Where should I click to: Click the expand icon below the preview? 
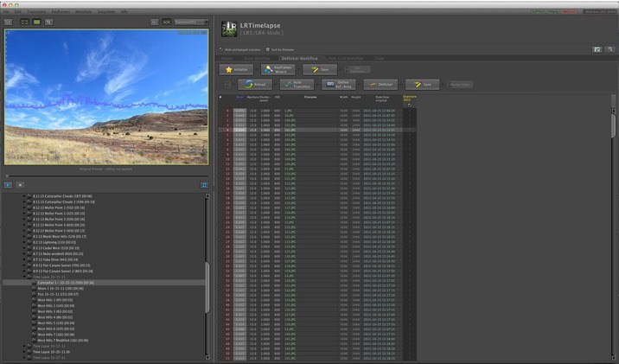[205, 185]
